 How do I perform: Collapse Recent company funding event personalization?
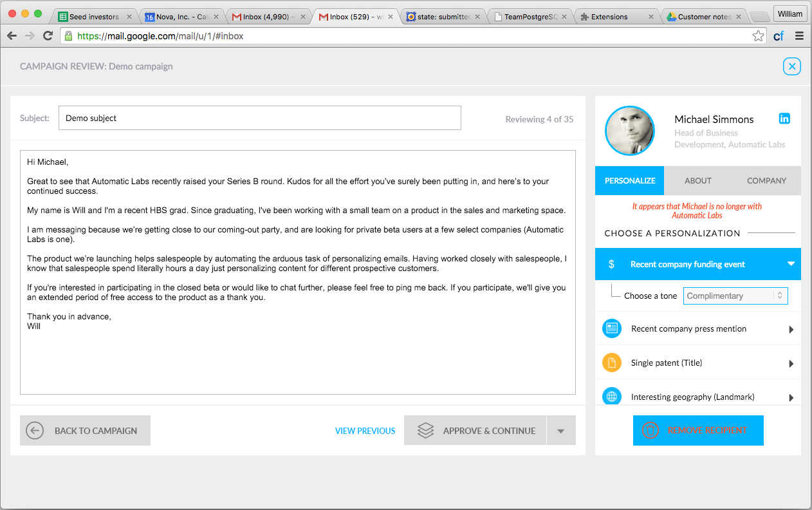tap(791, 264)
